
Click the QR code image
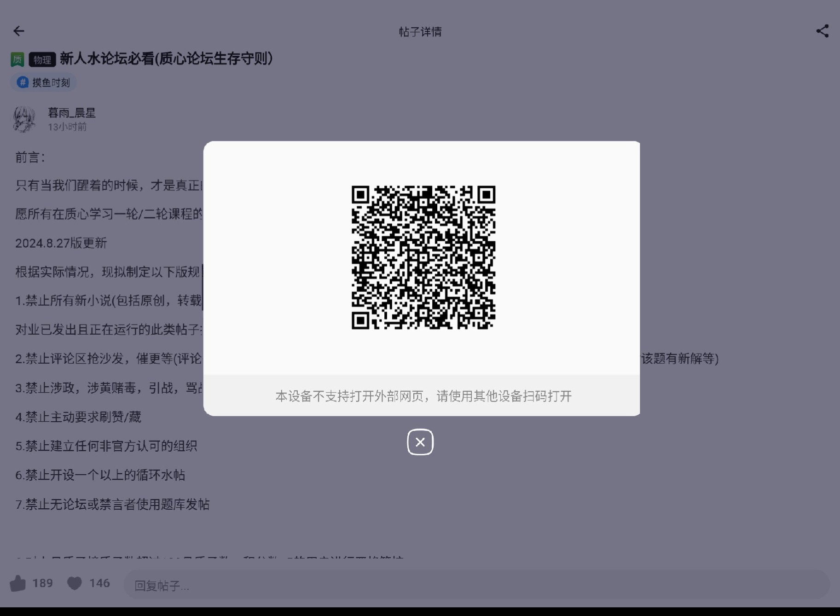tap(423, 257)
